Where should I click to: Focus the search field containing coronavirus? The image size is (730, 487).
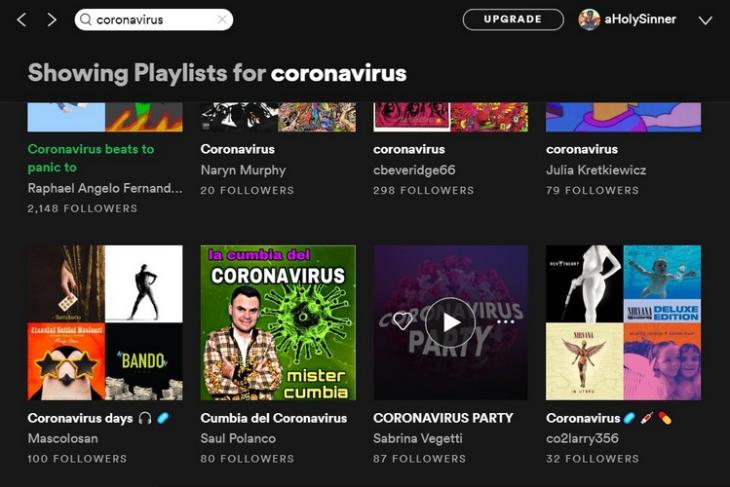[x=154, y=20]
